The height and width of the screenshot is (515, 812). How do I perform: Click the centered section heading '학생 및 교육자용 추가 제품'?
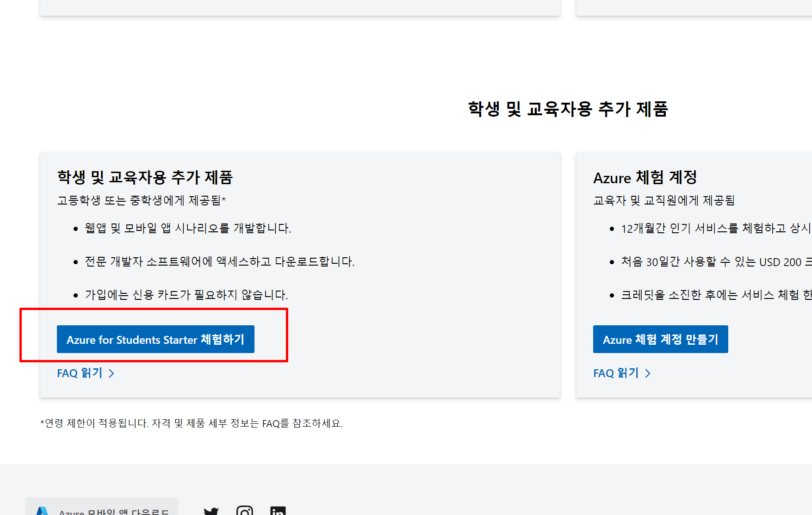click(568, 109)
